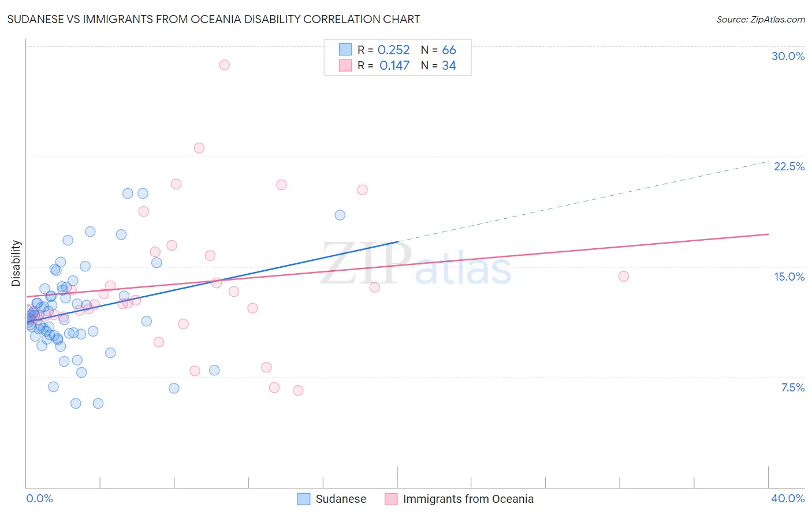Image resolution: width=812 pixels, height=515 pixels.
Task: Click the far-right pink point near 15%
Action: pos(624,276)
